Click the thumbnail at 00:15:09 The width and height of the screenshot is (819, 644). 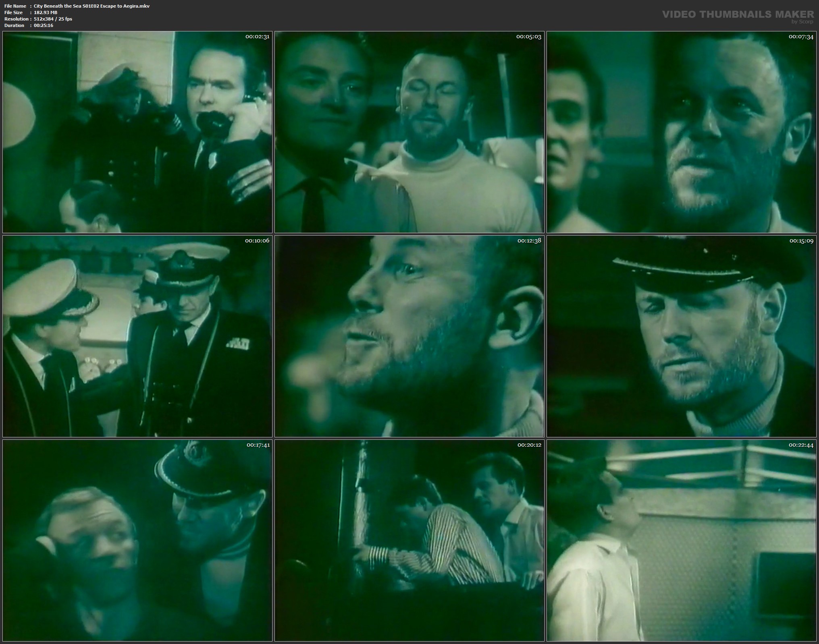[x=681, y=336]
